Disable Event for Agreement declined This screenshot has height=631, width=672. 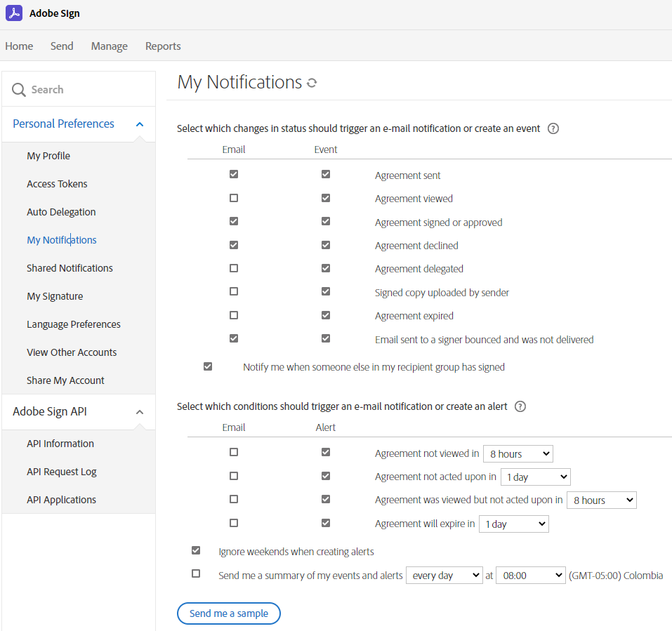pyautogui.click(x=325, y=244)
